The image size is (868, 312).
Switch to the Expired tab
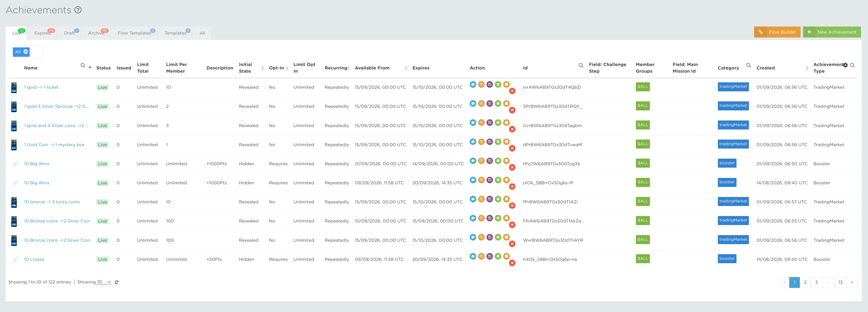click(x=42, y=33)
